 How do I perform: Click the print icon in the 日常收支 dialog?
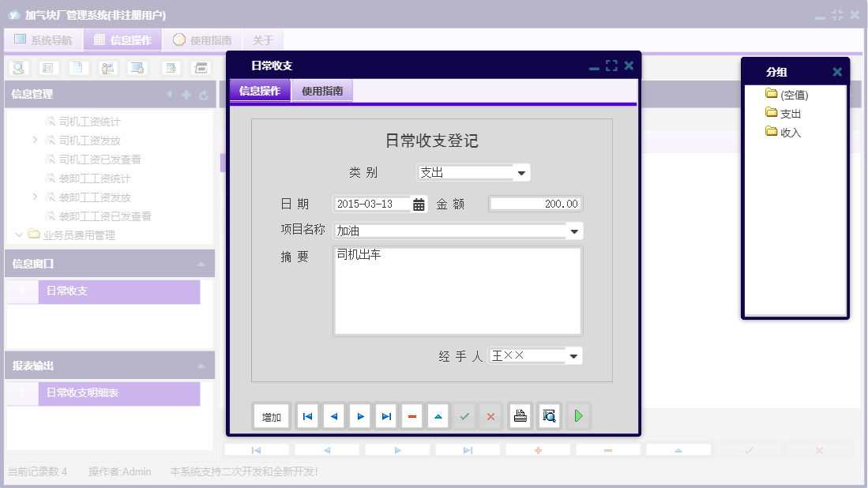coord(520,416)
